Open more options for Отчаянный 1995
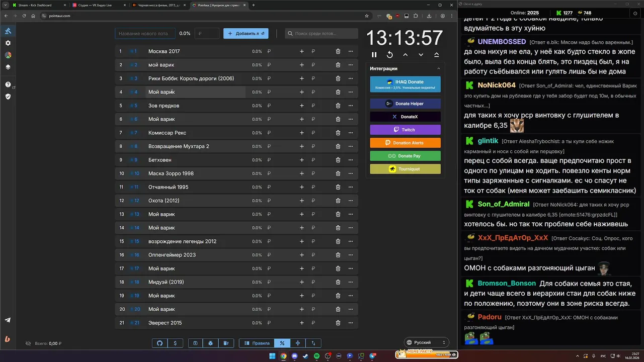Viewport: 644px width, 362px height. (x=351, y=187)
